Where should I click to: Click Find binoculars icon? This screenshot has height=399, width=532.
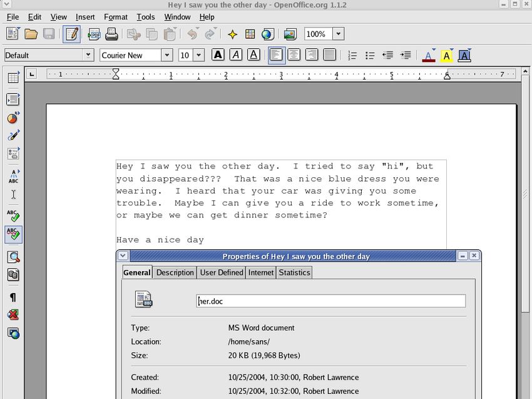14,257
